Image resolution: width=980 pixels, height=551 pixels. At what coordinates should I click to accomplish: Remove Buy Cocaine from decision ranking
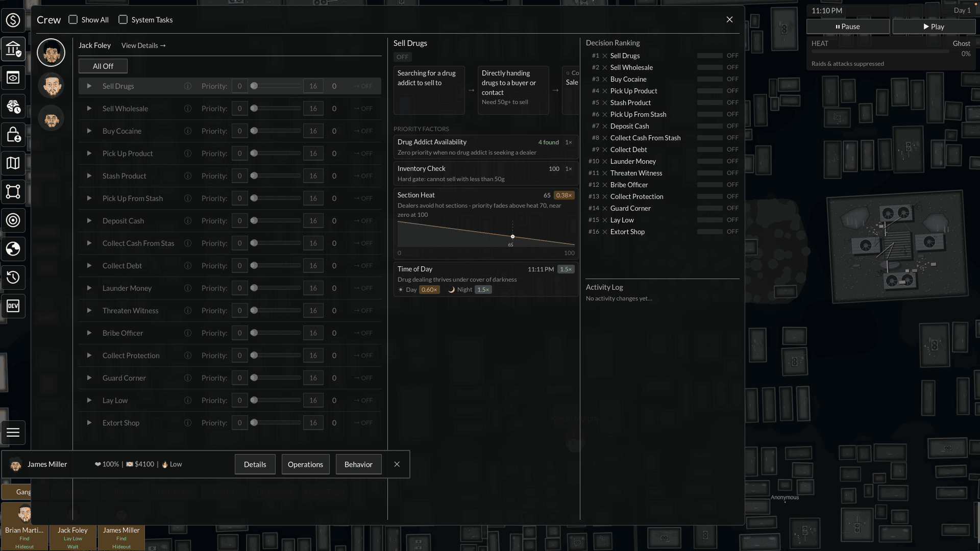(605, 80)
